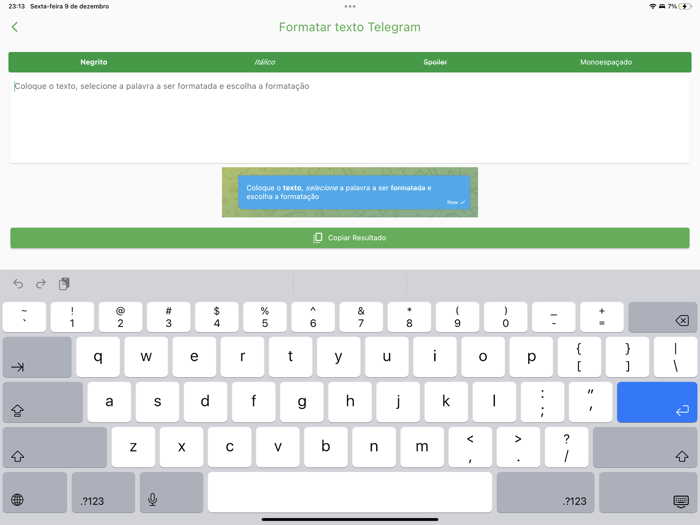Tap the right .?123 key
This screenshot has width=700, height=525.
(546, 492)
